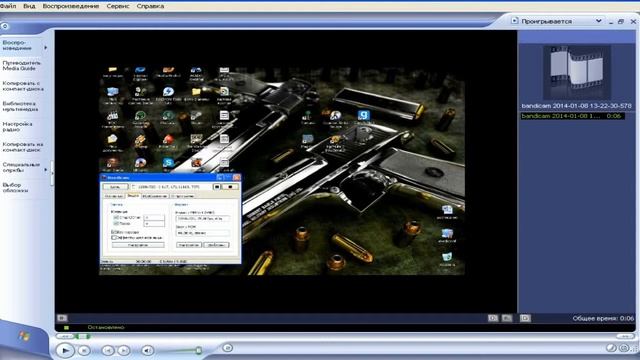Viewport: 640px width, 360px height.
Task: Open the Воспроизведение menu in menu bar
Action: [71, 6]
